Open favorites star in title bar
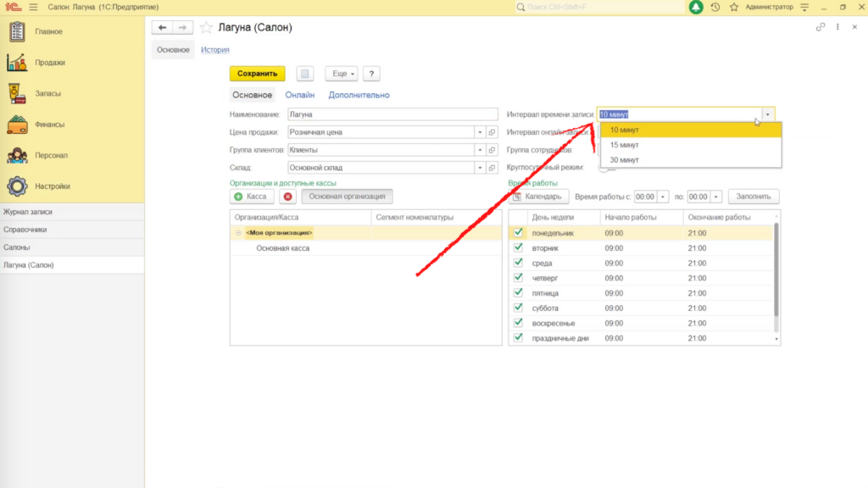The width and height of the screenshot is (868, 488). coord(734,7)
